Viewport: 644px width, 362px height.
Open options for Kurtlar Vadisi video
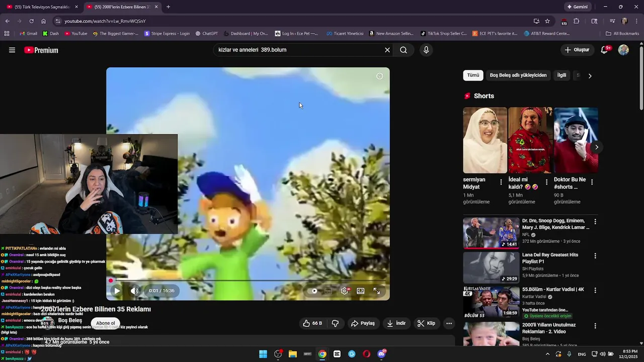pos(595,291)
